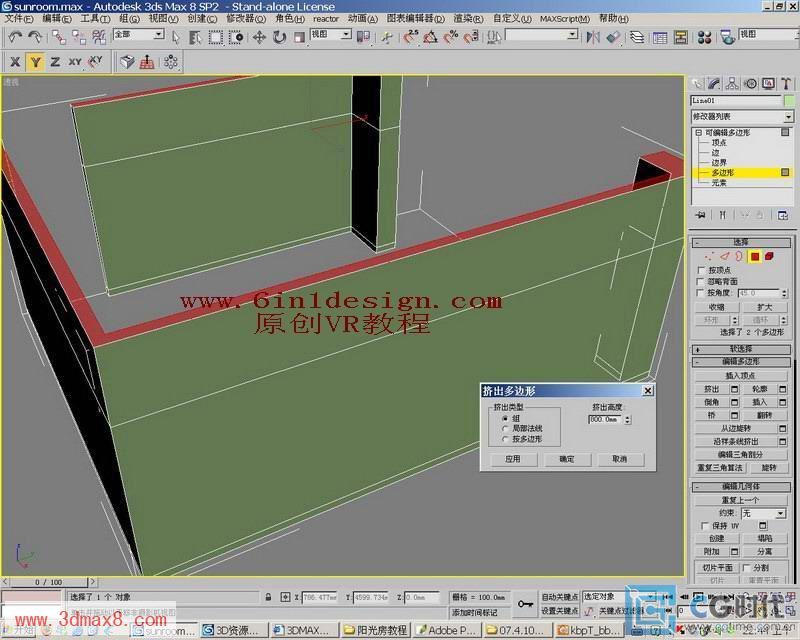Image resolution: width=800 pixels, height=640 pixels.
Task: Click the 插入顶点 button
Action: [741, 376]
